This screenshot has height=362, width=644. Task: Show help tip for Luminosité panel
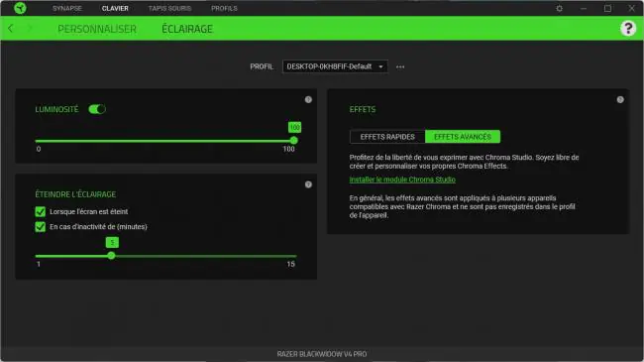(x=308, y=99)
